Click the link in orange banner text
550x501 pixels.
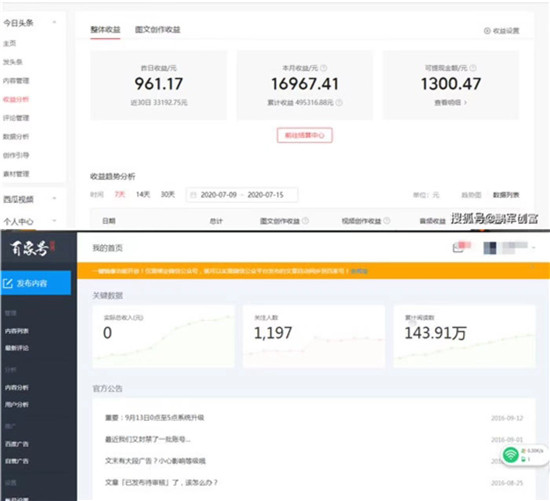(359, 271)
